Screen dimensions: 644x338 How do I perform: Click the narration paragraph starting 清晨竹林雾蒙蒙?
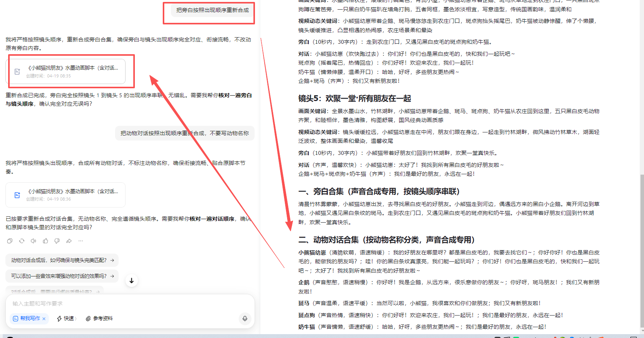tap(449, 213)
